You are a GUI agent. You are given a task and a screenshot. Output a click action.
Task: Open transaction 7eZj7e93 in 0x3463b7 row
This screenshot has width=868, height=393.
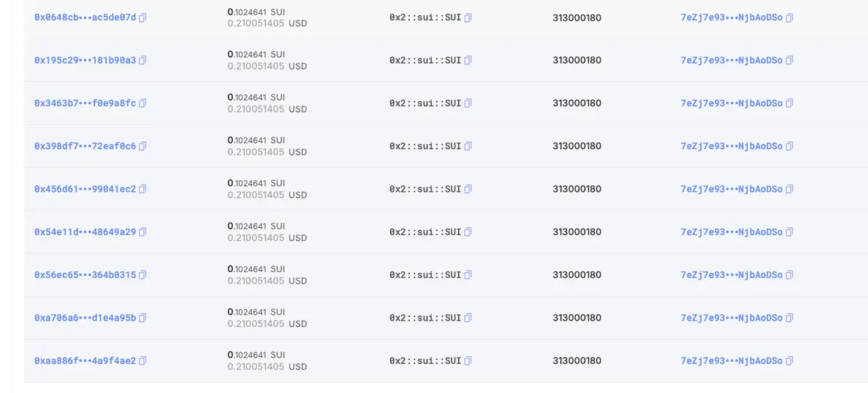point(732,103)
